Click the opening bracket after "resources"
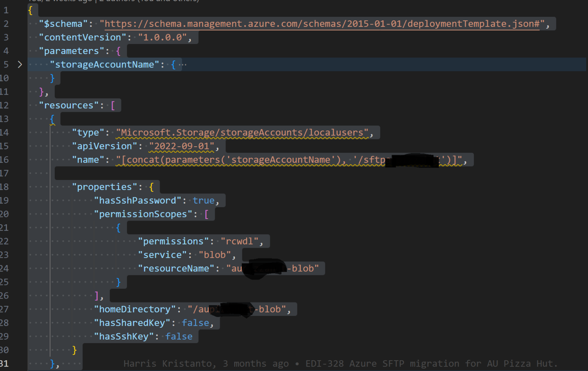 coord(113,105)
